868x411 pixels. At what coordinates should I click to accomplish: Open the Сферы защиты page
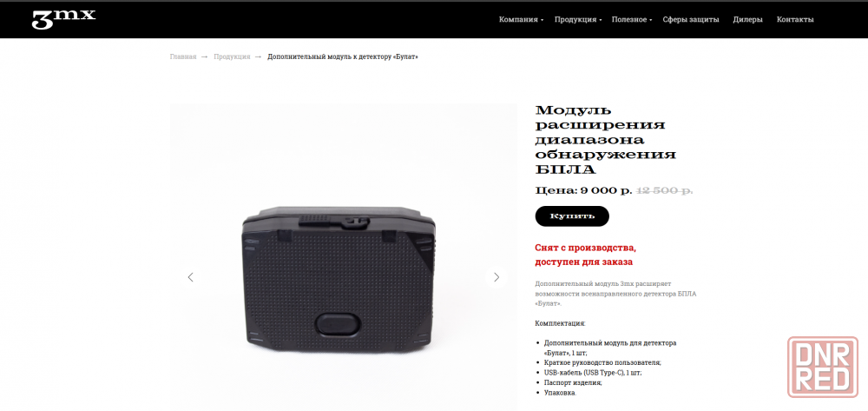tap(691, 19)
